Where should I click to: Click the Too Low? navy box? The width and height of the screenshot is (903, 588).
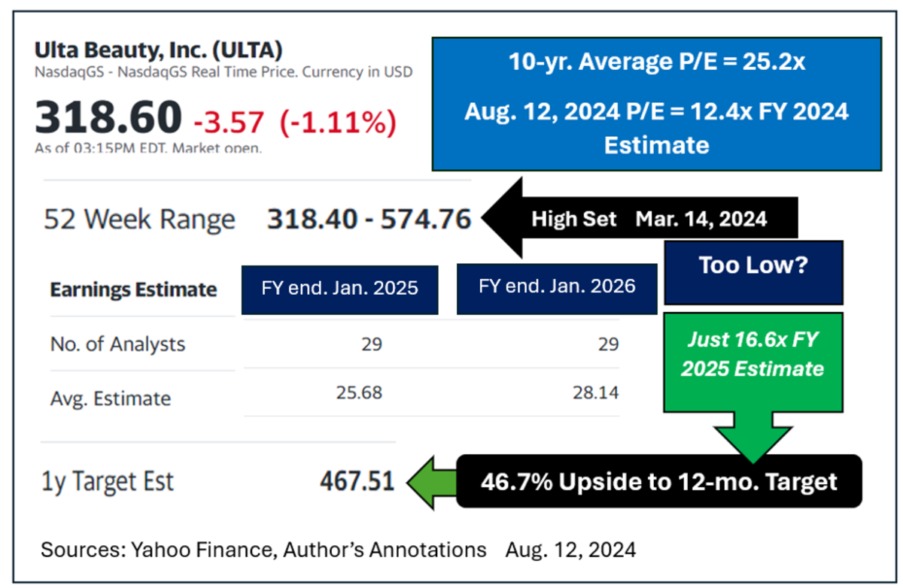(753, 265)
